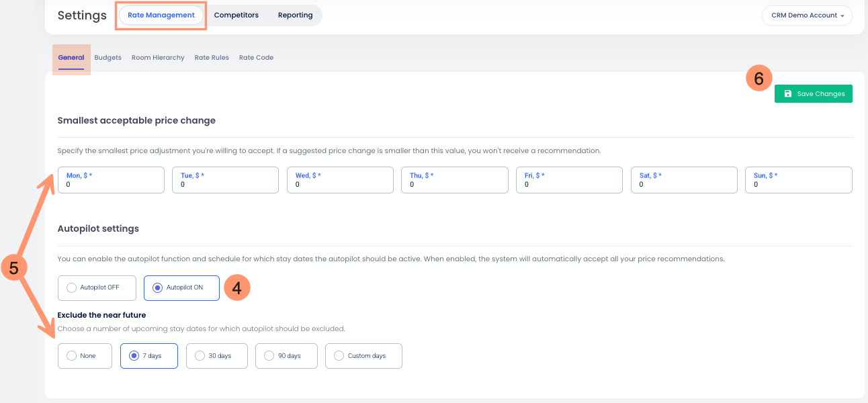View the Room Hierarchy settings
Screen dimensions: 868x403
pyautogui.click(x=157, y=57)
